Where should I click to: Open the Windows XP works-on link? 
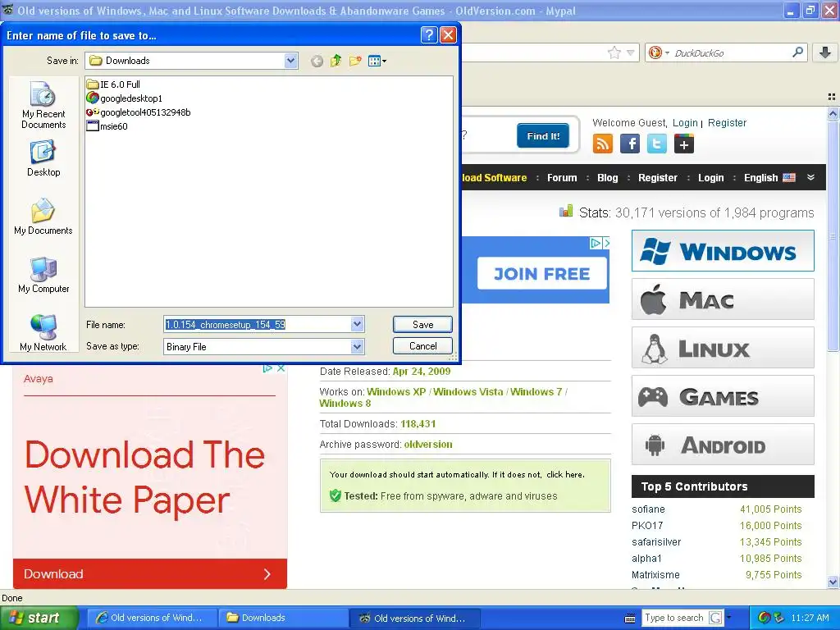(396, 391)
